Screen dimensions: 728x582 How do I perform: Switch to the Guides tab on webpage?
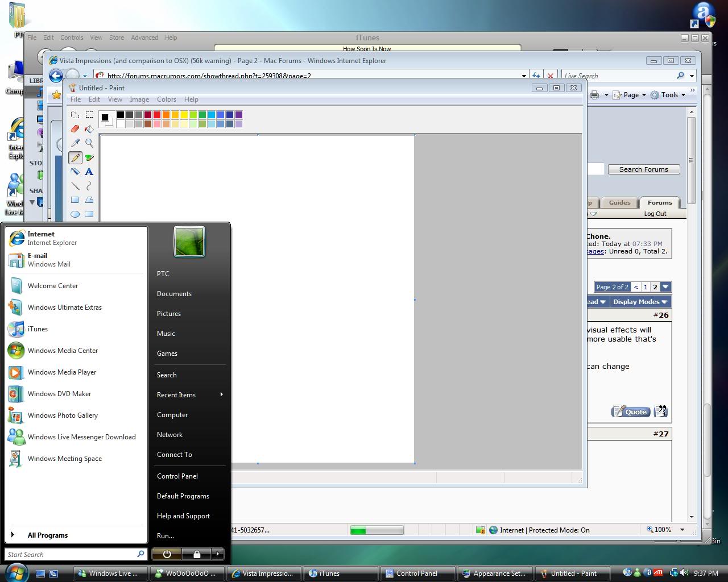pos(619,203)
